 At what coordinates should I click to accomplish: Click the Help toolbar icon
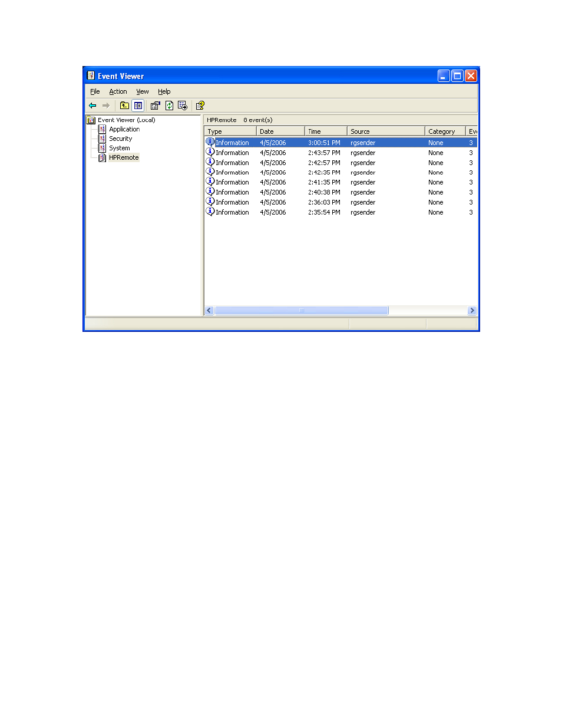point(200,106)
